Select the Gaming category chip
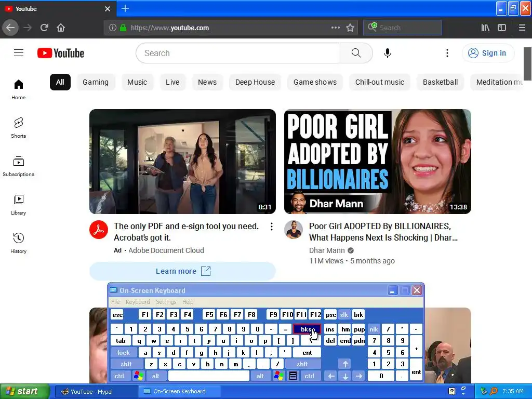Viewport: 532px width, 399px height. click(x=96, y=82)
